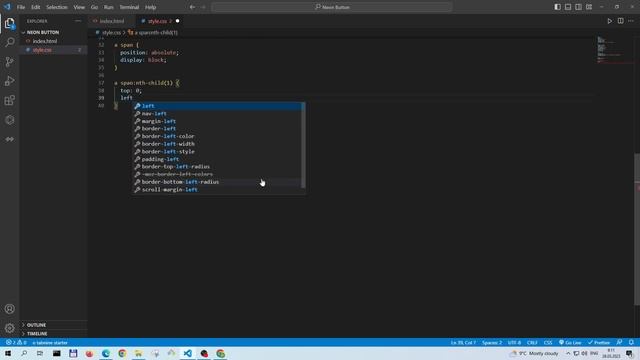The image size is (640, 360).
Task: Open the Run and Debug view
Action: [x=10, y=81]
